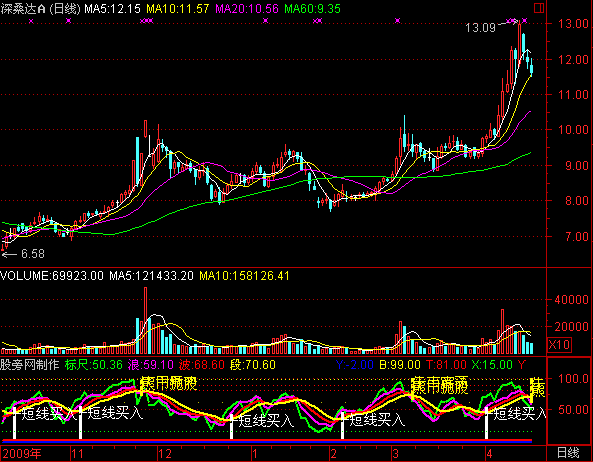Click the X10 volume multiplier box
The height and width of the screenshot is (462, 593).
pyautogui.click(x=559, y=345)
